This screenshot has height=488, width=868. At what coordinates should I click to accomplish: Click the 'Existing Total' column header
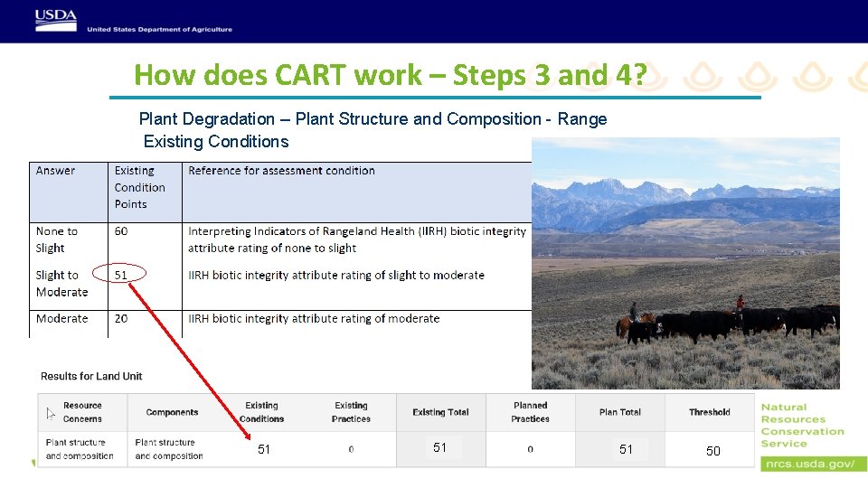pyautogui.click(x=440, y=412)
